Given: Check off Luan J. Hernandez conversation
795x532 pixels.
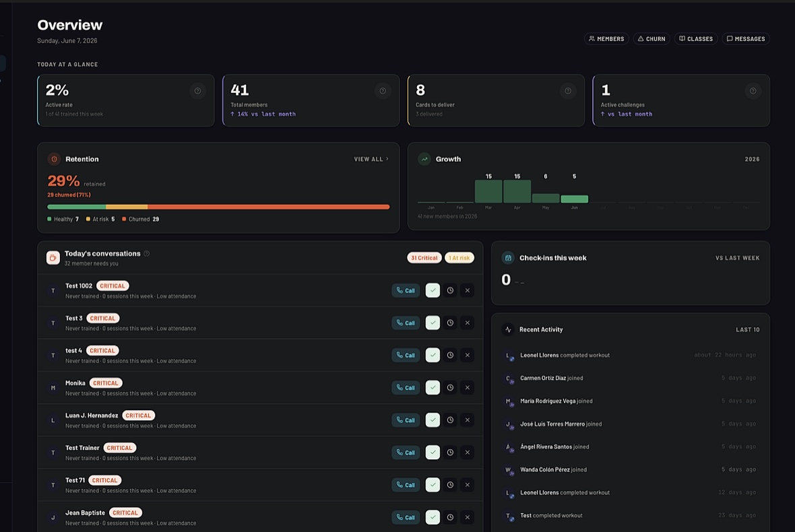Looking at the screenshot, I should [433, 420].
